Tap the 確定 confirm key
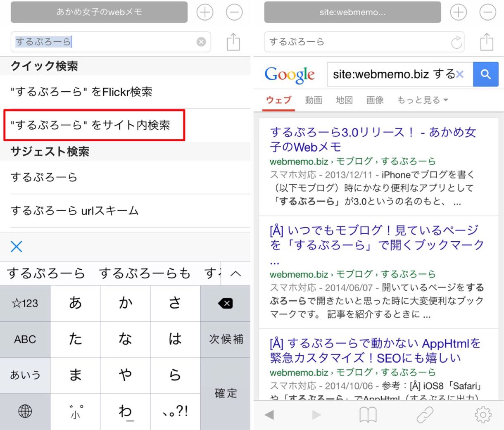This screenshot has height=430, width=504. [x=226, y=394]
